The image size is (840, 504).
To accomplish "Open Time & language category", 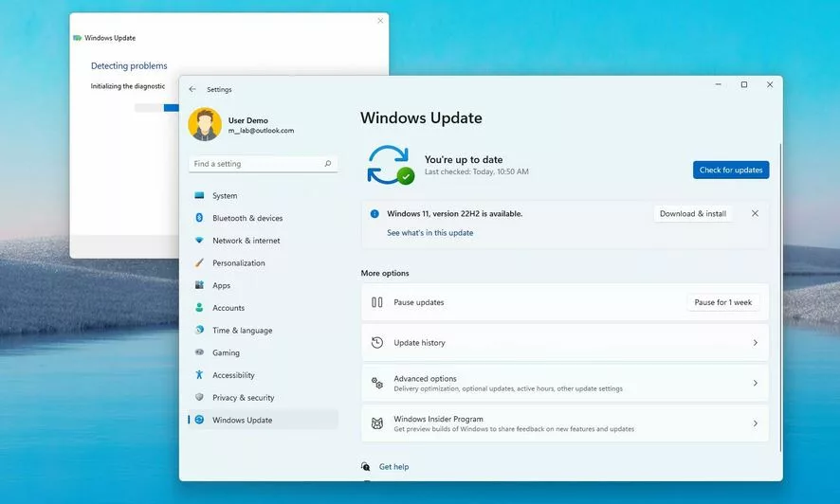I will pyautogui.click(x=263, y=331).
